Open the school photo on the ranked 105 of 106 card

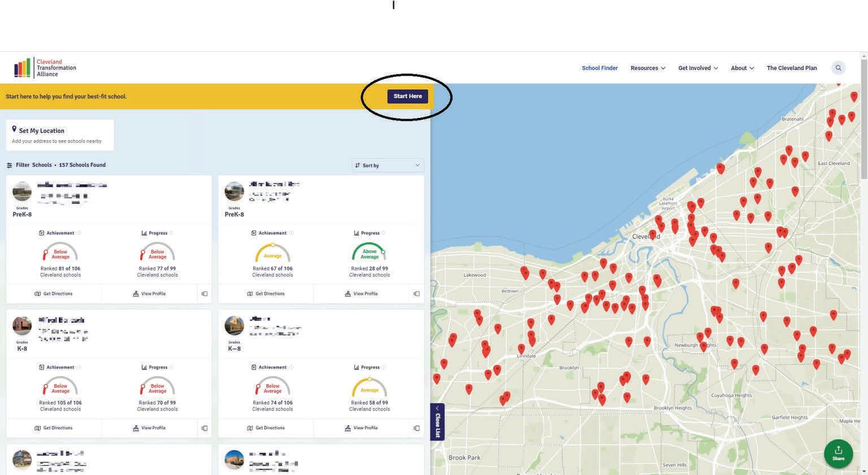point(22,326)
